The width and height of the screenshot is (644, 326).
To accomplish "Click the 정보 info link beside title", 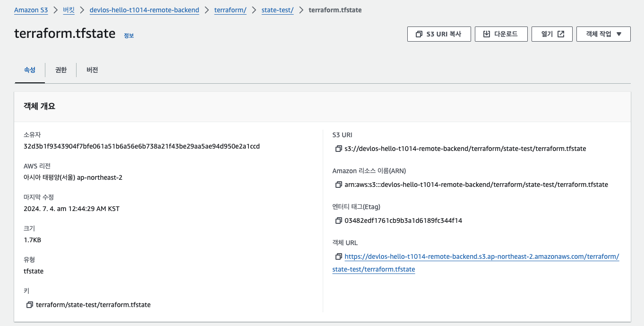I will (x=129, y=35).
